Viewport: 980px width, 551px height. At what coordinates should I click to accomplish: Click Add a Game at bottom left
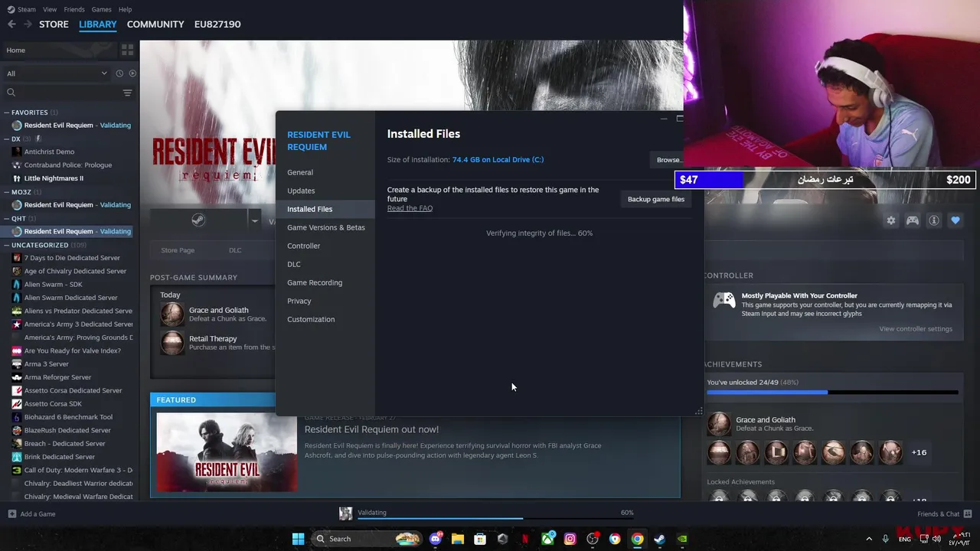point(31,514)
